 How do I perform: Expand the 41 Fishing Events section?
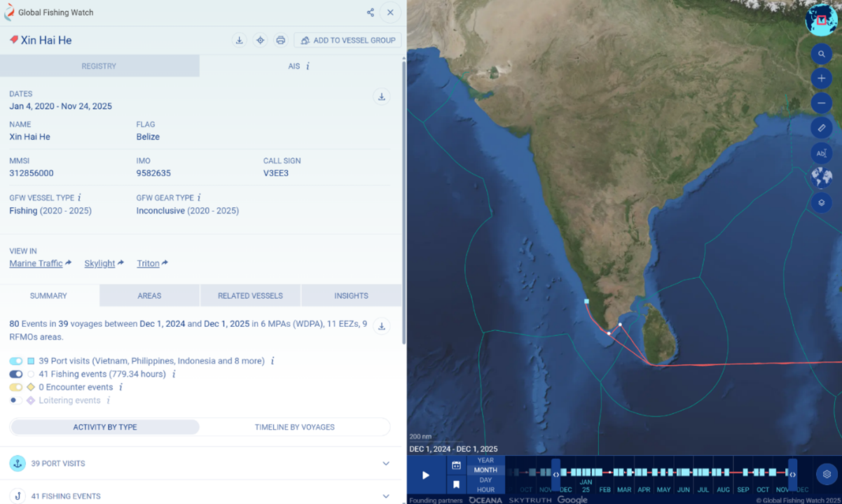(385, 496)
